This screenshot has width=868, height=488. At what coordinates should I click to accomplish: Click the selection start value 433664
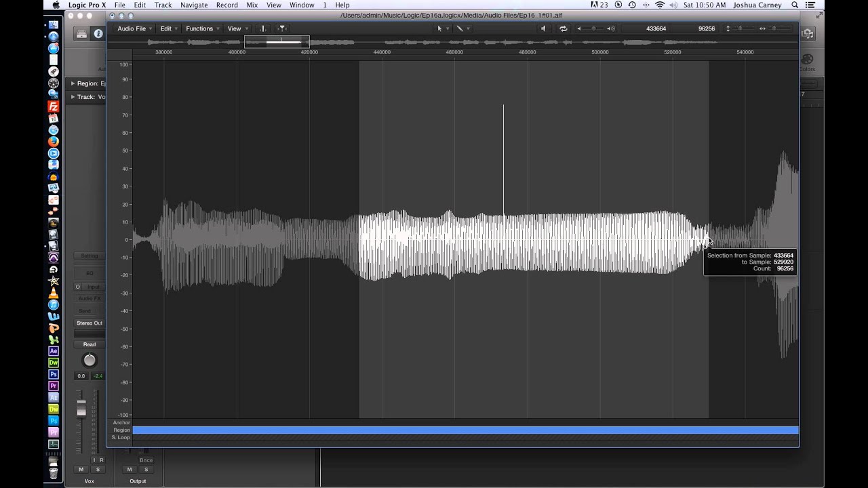(656, 28)
